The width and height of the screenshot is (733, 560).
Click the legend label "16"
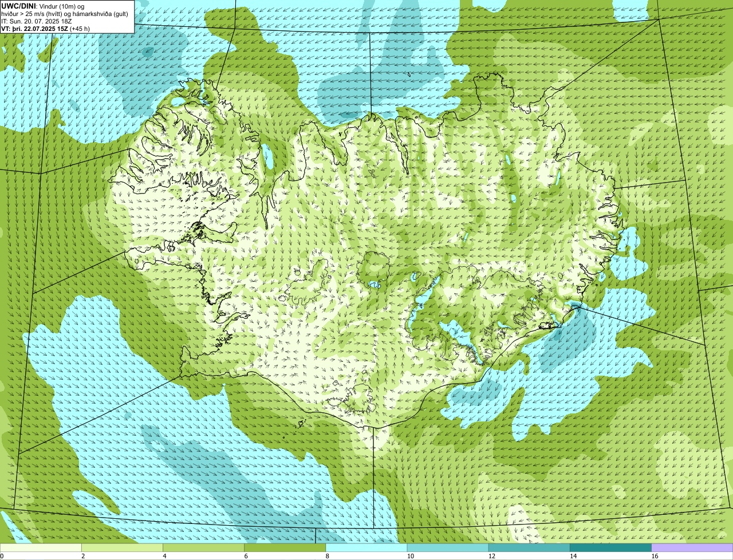click(655, 556)
